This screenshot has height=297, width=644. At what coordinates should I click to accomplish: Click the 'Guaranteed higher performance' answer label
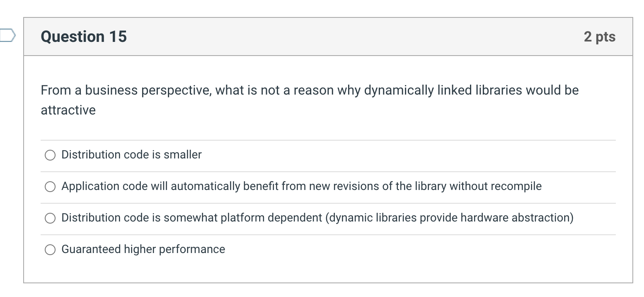coord(143,249)
